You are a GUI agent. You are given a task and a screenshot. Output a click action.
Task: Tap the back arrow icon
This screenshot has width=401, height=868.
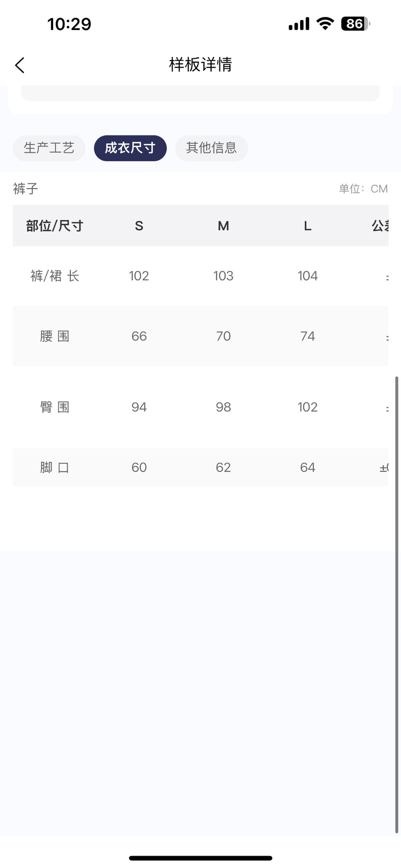click(20, 65)
